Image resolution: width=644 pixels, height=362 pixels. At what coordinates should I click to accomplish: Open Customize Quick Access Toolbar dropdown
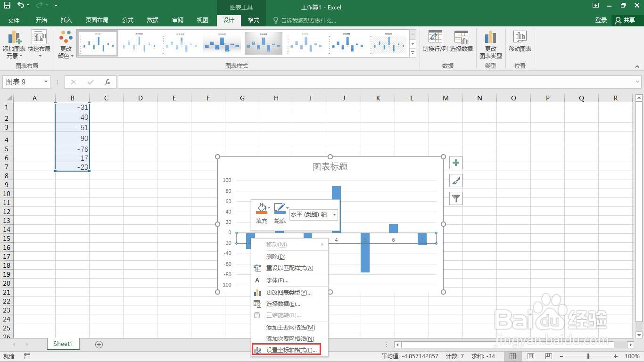click(56, 5)
